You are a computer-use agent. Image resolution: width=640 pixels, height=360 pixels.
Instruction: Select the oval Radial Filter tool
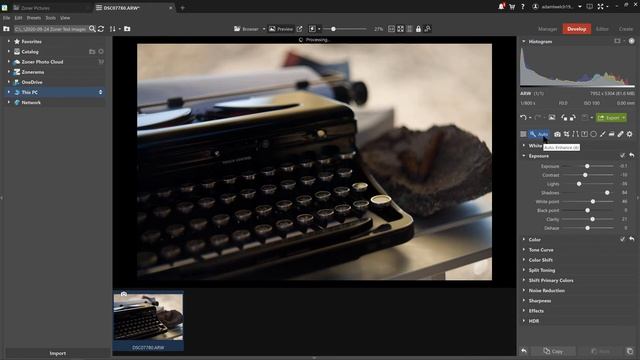coord(593,134)
